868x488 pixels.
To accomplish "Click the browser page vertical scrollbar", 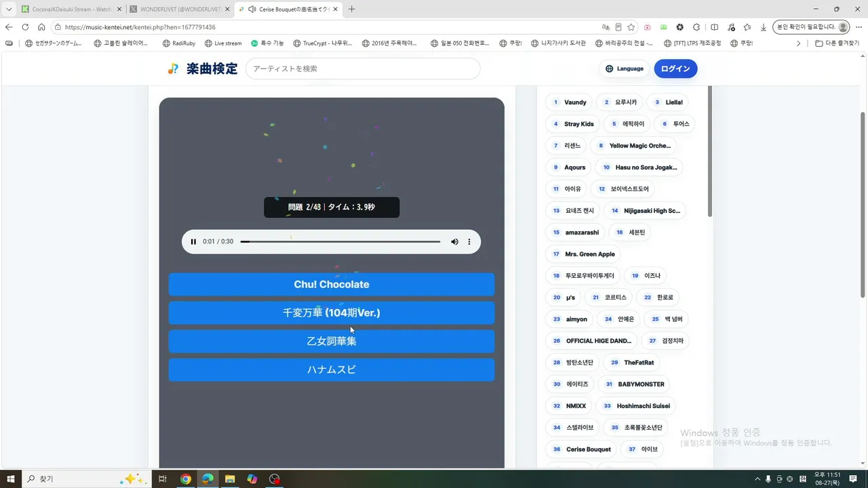I will 863,203.
